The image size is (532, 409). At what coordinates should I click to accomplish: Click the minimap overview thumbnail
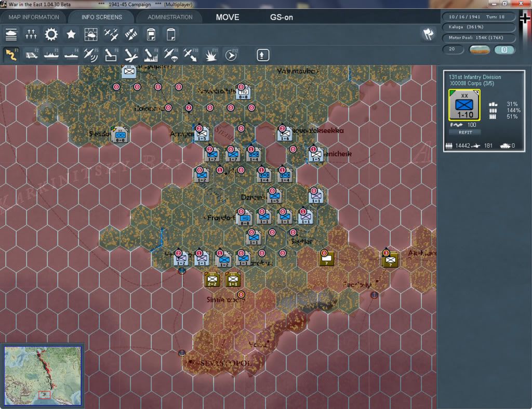coord(43,376)
